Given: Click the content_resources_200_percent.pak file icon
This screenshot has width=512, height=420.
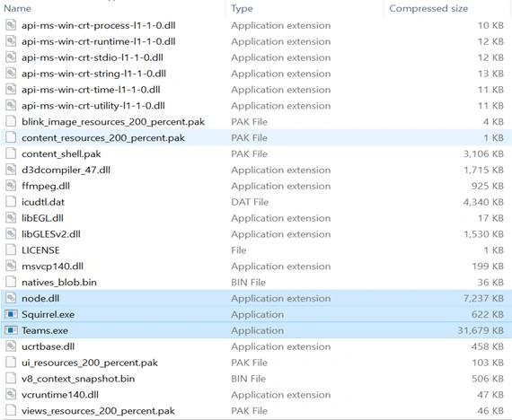Looking at the screenshot, I should [11, 137].
